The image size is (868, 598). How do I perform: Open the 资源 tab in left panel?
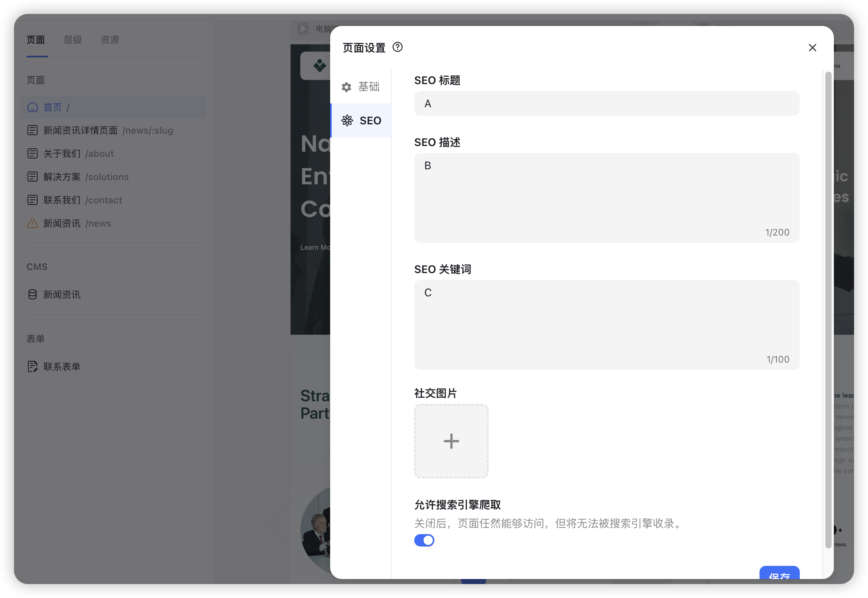click(x=110, y=40)
